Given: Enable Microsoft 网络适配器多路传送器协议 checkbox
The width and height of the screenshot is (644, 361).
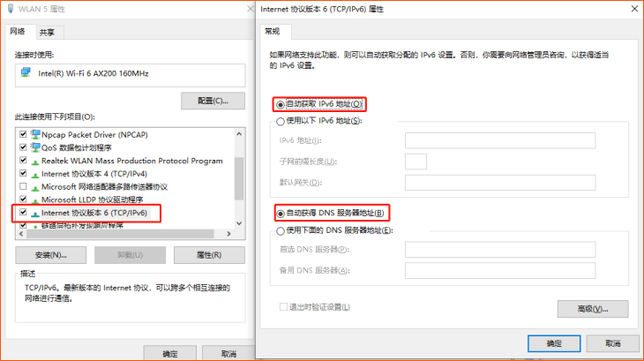Looking at the screenshot, I should (23, 186).
